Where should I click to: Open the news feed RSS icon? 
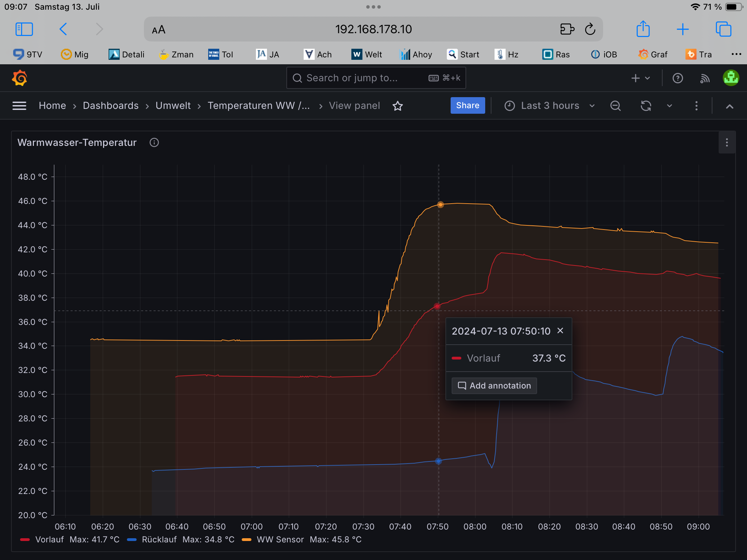705,78
